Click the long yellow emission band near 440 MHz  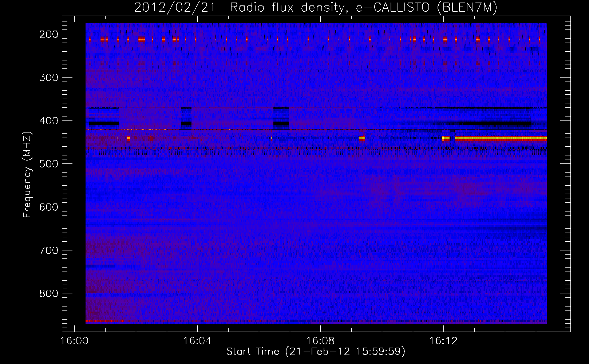tap(501, 138)
